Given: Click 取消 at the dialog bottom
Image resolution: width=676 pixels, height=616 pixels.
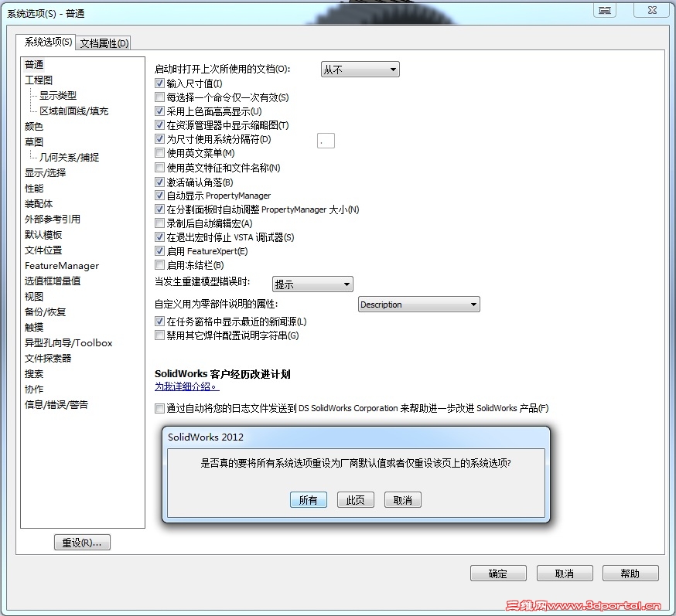Looking at the screenshot, I should pos(565,573).
